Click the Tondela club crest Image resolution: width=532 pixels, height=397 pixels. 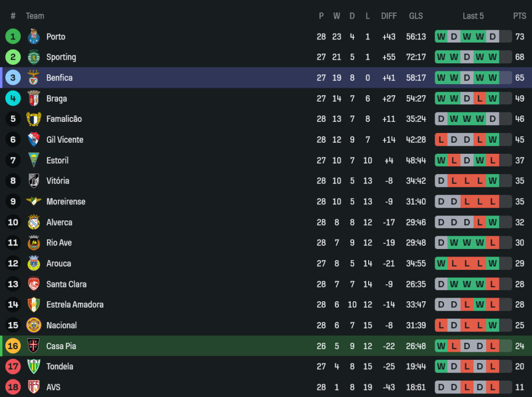pos(34,367)
